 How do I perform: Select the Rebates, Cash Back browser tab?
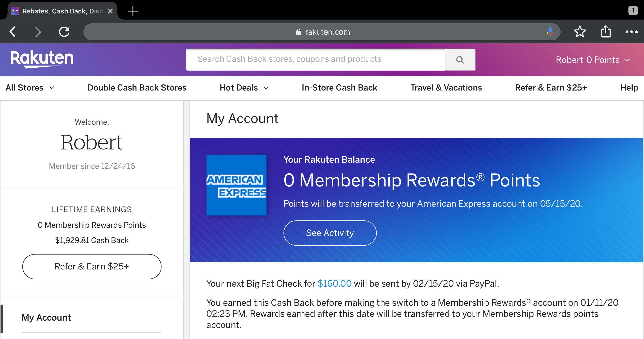(x=62, y=11)
